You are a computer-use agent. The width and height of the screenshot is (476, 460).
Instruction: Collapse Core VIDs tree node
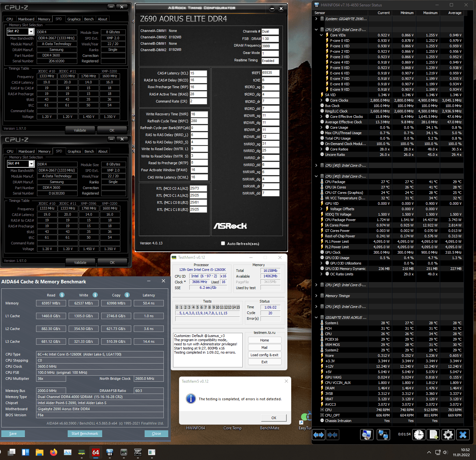pos(321,35)
